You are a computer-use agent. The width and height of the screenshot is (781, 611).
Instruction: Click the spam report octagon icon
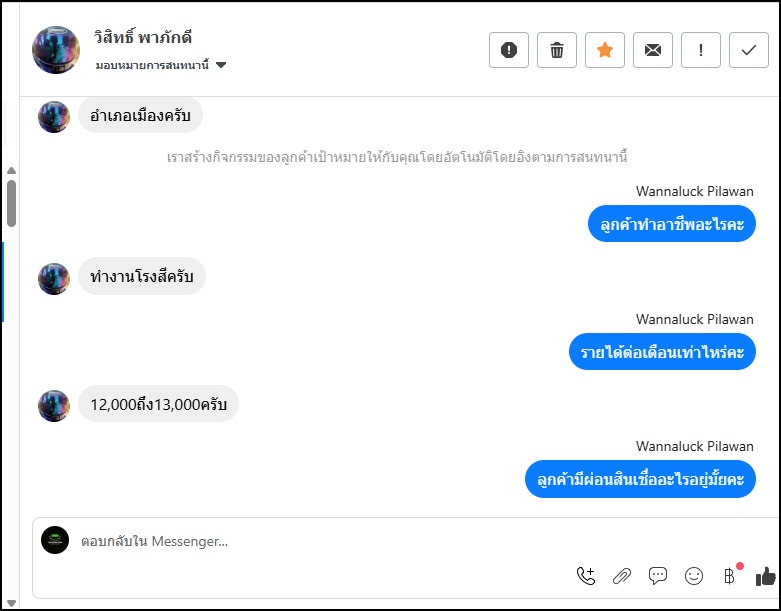(509, 50)
